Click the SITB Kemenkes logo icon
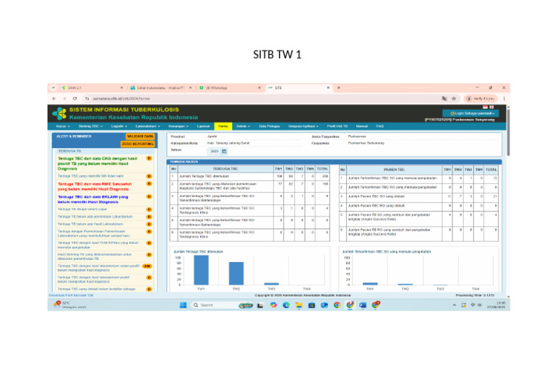Screen dimensions: 555x392 (59, 113)
